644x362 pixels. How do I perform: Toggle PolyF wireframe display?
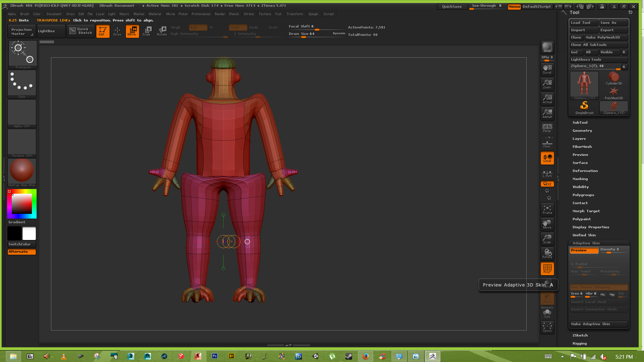click(x=547, y=268)
